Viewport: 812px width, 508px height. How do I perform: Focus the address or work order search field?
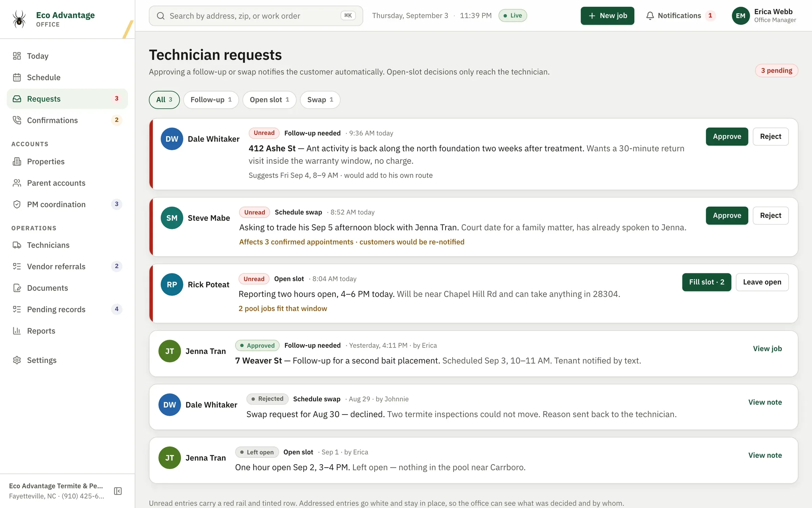pos(256,16)
